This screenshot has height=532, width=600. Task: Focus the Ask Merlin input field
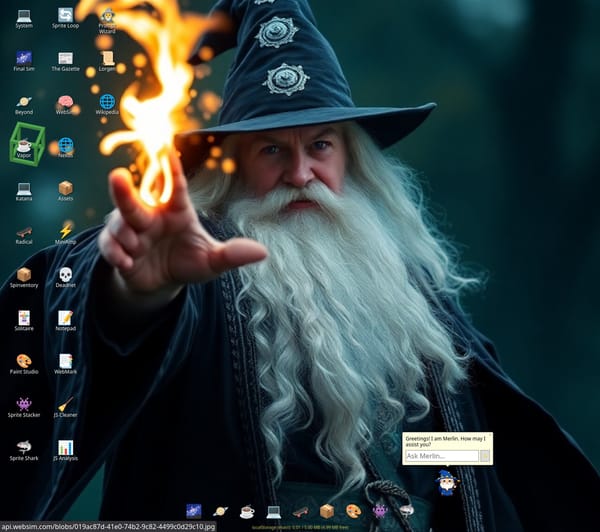click(442, 456)
